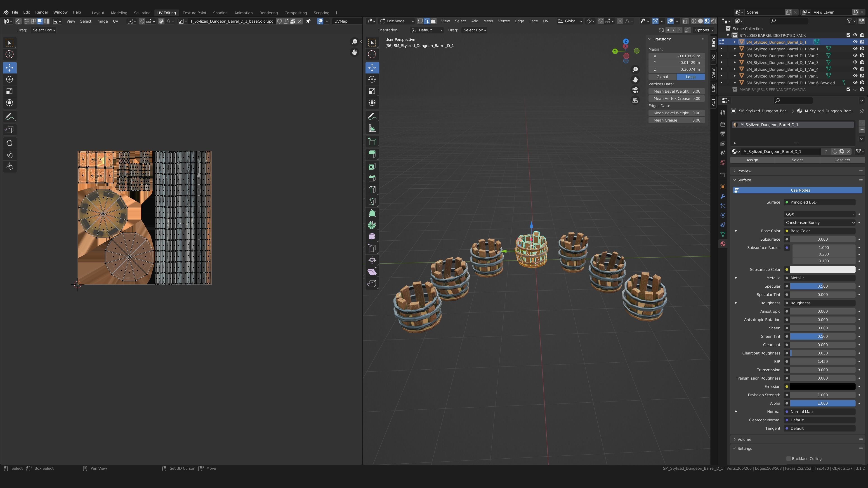The image size is (868, 488).
Task: Switch transform space to Global
Action: pyautogui.click(x=662, y=77)
